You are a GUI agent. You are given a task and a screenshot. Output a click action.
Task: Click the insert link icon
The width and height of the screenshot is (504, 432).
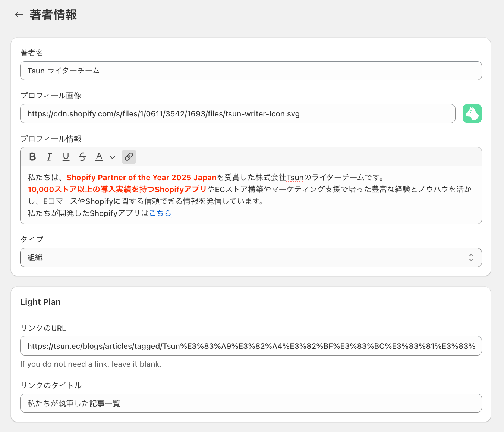pos(129,157)
